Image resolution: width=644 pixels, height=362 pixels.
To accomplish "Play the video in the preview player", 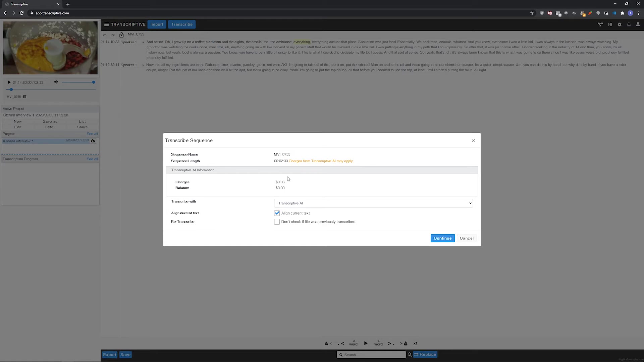I will (9, 82).
